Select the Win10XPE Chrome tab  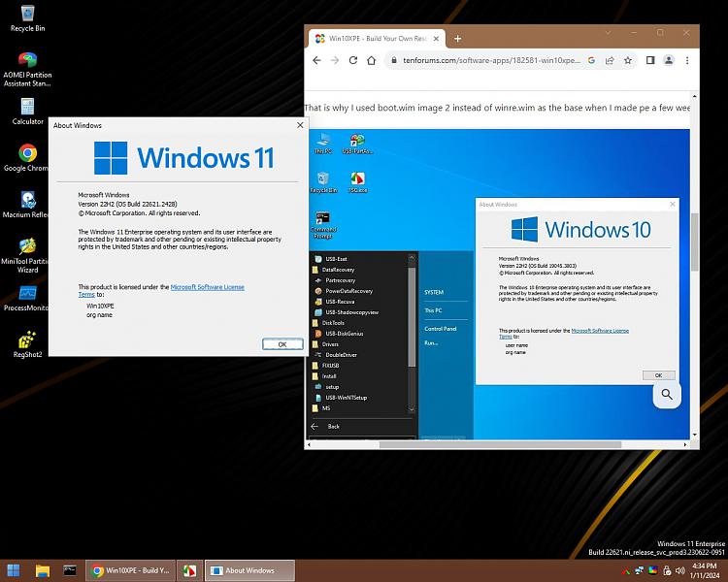tap(377, 39)
